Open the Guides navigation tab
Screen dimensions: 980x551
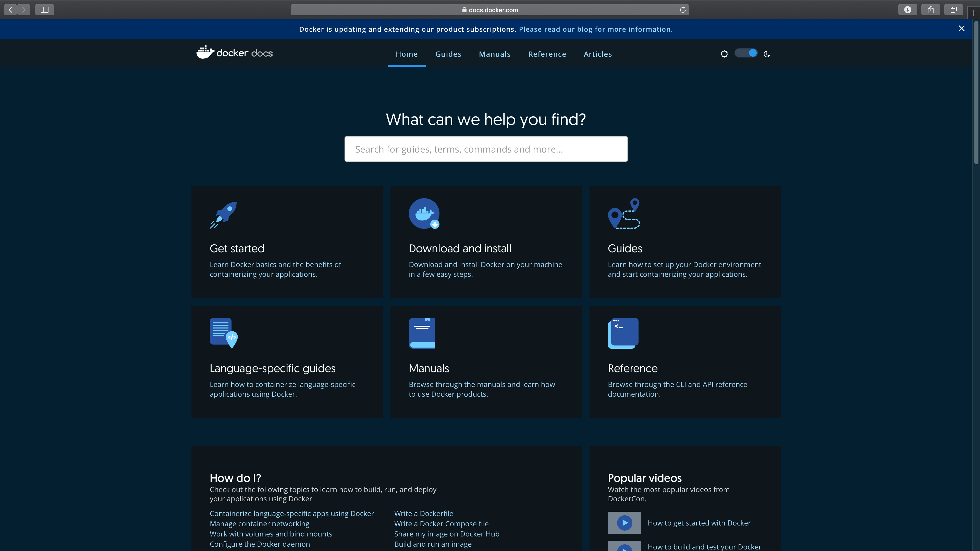coord(448,54)
